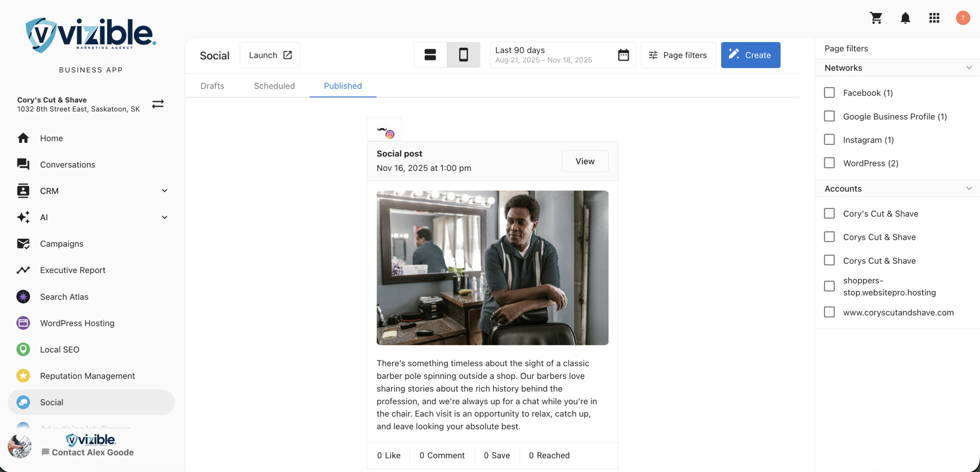Tick the www.coryscutandshave.com account checkbox

click(829, 312)
